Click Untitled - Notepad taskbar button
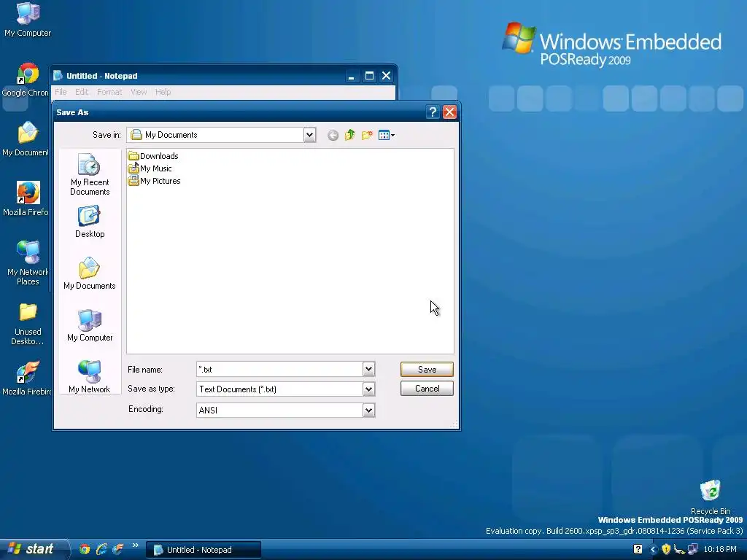The width and height of the screenshot is (747, 560). tap(204, 550)
